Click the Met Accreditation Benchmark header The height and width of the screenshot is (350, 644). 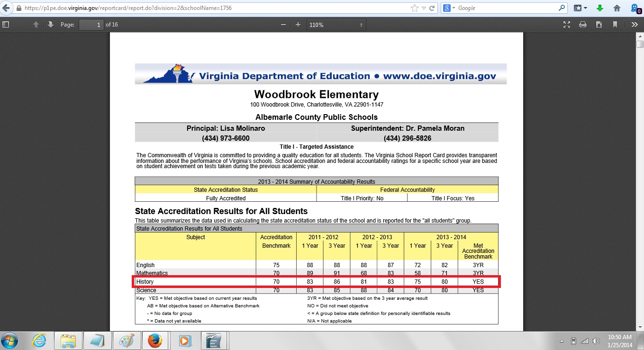pyautogui.click(x=478, y=251)
